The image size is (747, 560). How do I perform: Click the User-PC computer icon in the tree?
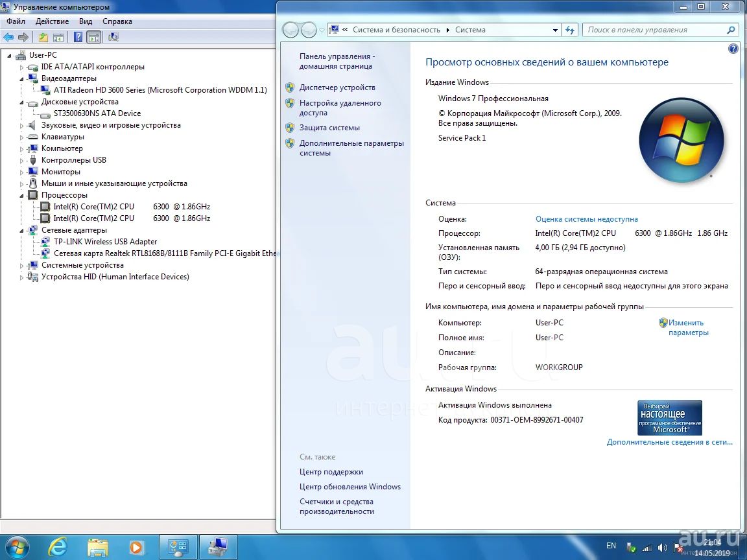pos(21,55)
